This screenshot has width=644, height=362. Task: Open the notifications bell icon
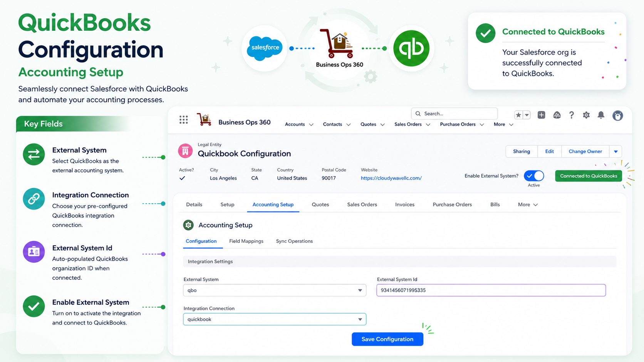point(601,115)
